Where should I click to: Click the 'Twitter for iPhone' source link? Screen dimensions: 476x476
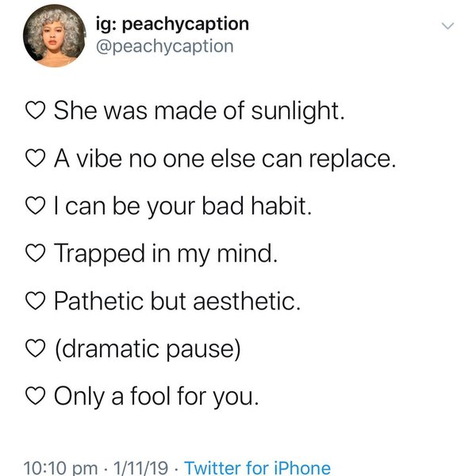pos(257,467)
